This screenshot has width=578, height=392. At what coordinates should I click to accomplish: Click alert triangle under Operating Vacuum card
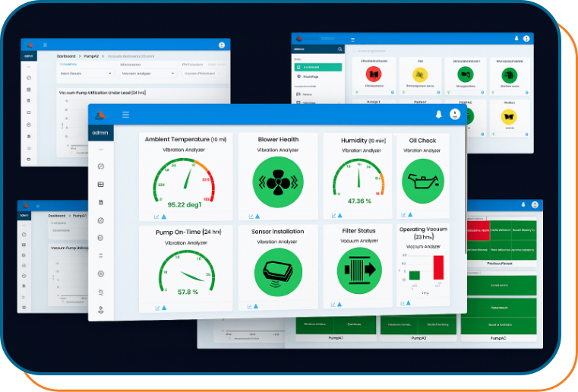point(409,303)
